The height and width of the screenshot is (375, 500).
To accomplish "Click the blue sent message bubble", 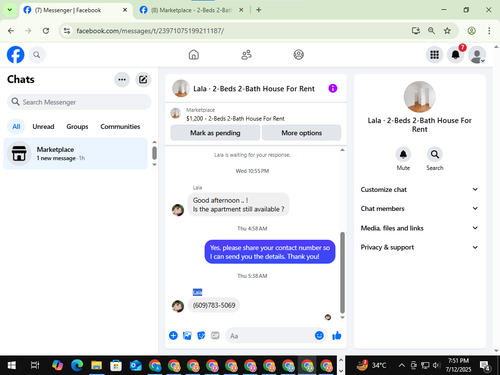I will point(270,252).
